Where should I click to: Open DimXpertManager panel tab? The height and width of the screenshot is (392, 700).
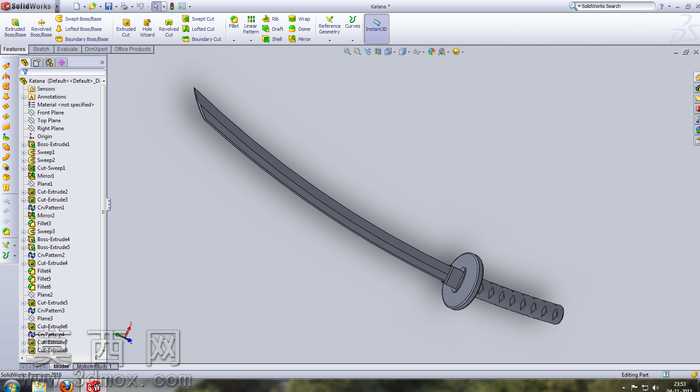click(x=62, y=63)
